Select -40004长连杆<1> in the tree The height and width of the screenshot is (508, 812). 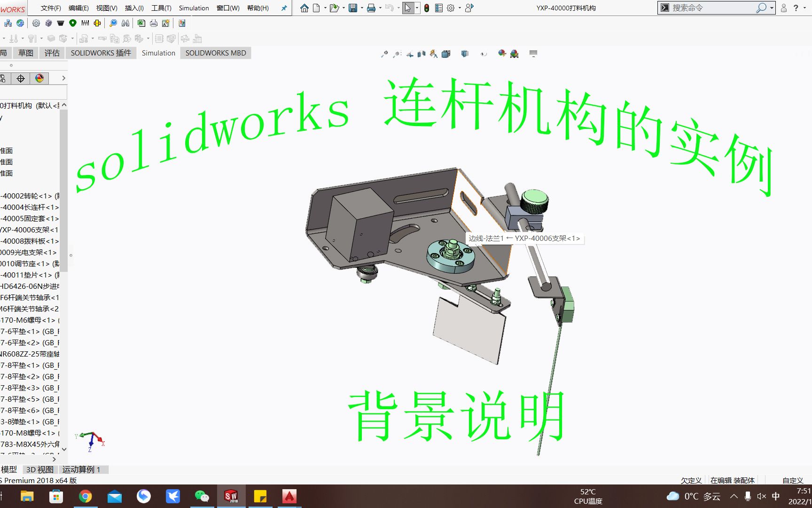(30, 207)
